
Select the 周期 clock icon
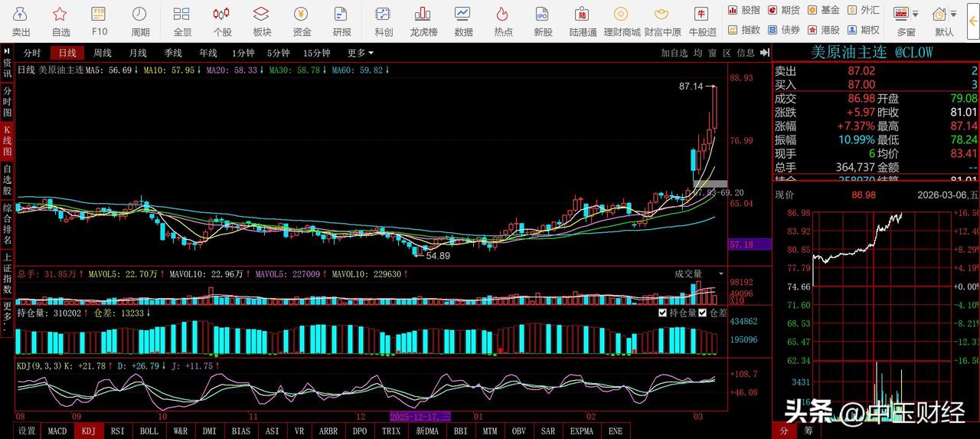click(140, 21)
